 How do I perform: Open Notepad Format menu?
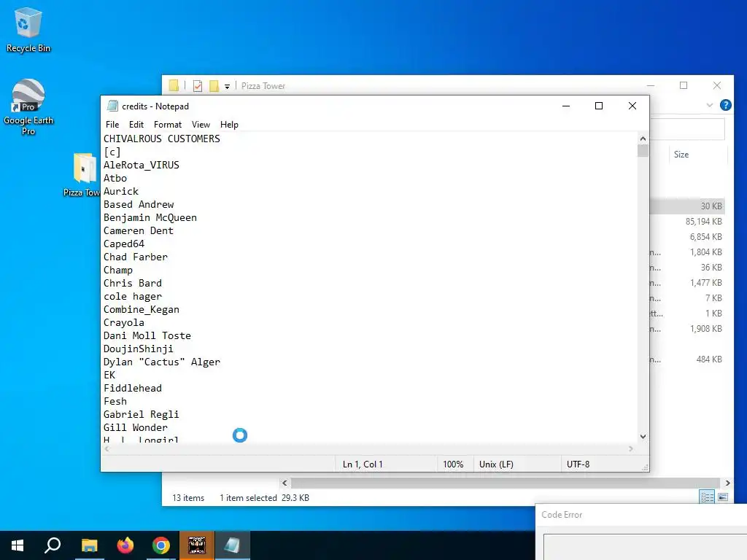(168, 124)
